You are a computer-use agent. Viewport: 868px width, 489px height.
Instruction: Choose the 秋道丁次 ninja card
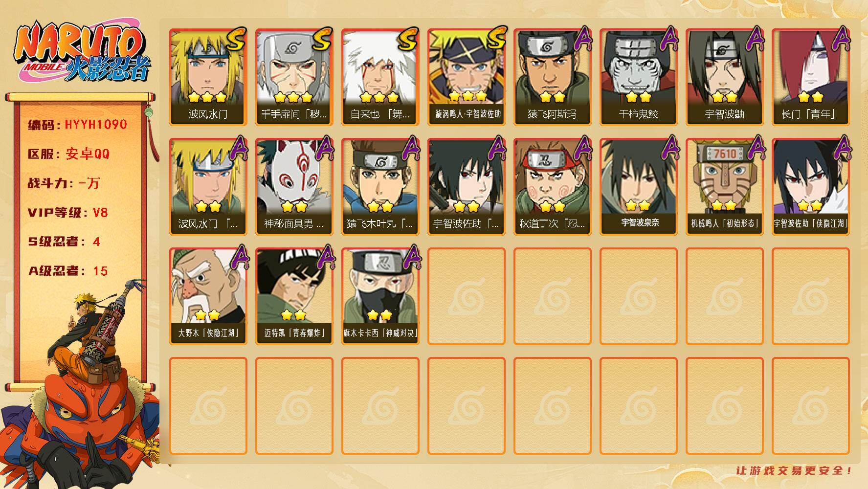pyautogui.click(x=553, y=187)
